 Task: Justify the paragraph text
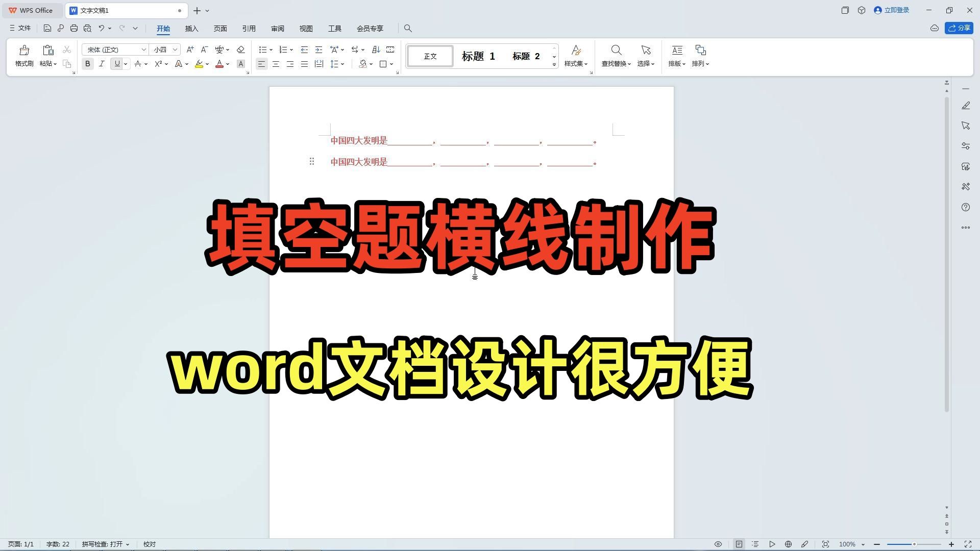coord(304,64)
